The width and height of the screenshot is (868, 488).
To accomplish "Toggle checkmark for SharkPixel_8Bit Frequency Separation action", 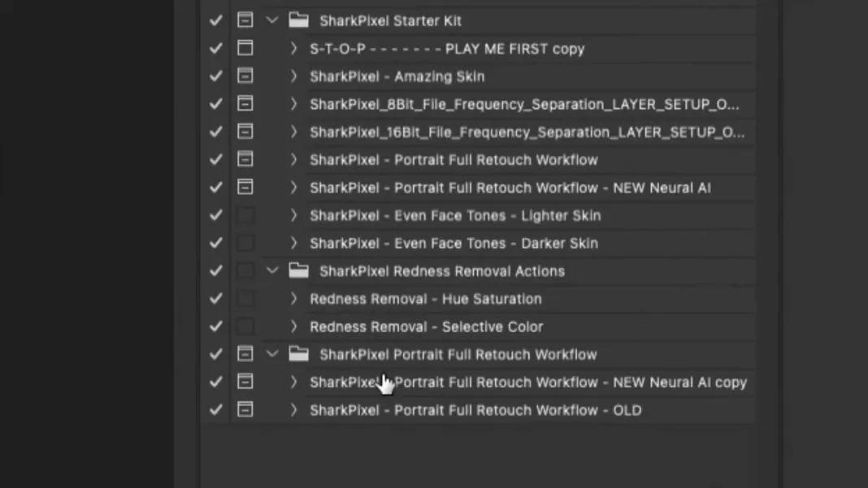I will tap(216, 103).
